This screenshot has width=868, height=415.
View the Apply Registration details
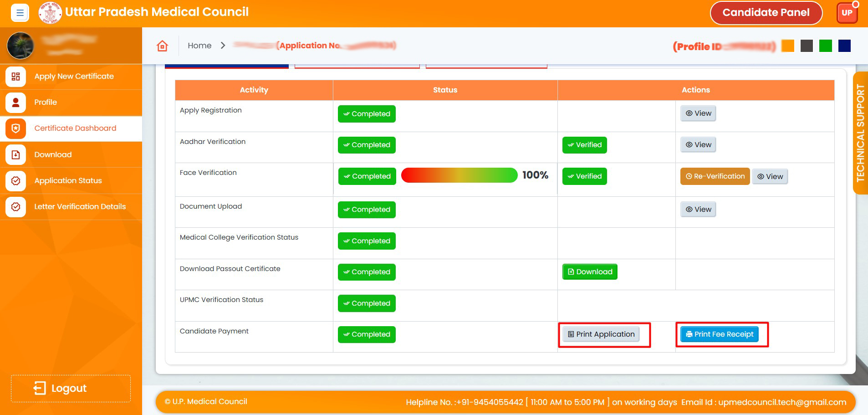point(698,113)
